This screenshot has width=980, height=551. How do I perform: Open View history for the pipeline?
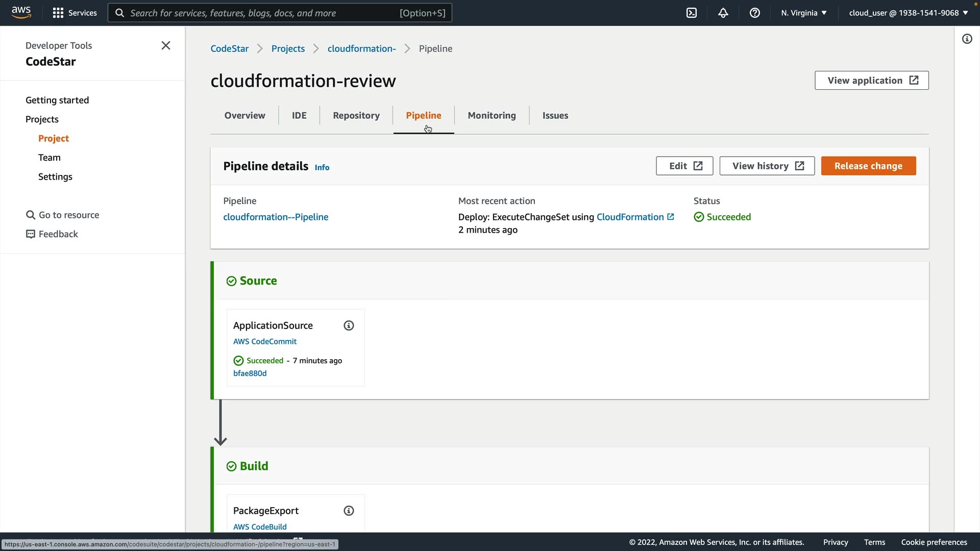tap(767, 166)
